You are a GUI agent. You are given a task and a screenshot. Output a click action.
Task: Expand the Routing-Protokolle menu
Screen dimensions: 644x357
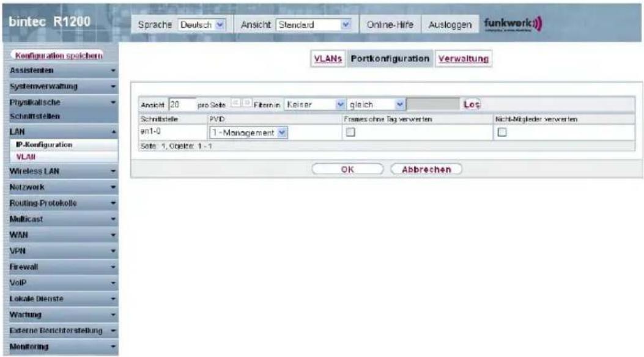click(x=61, y=203)
